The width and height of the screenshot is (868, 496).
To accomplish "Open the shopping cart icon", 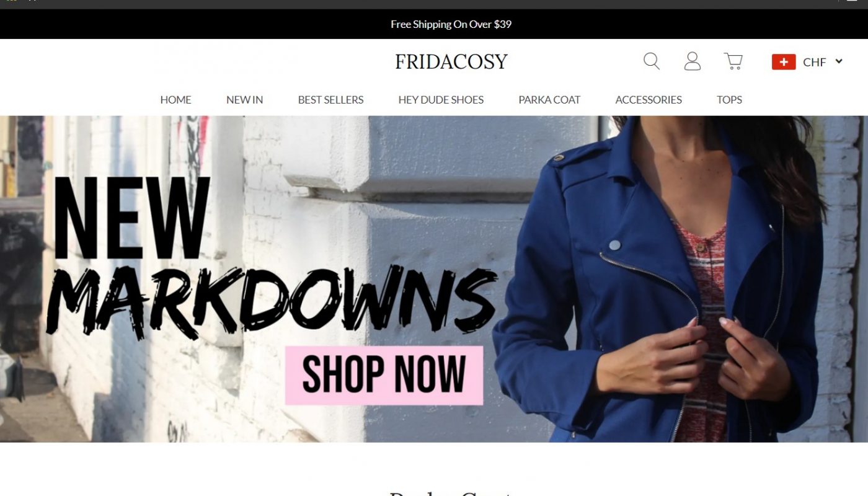I will pos(733,61).
